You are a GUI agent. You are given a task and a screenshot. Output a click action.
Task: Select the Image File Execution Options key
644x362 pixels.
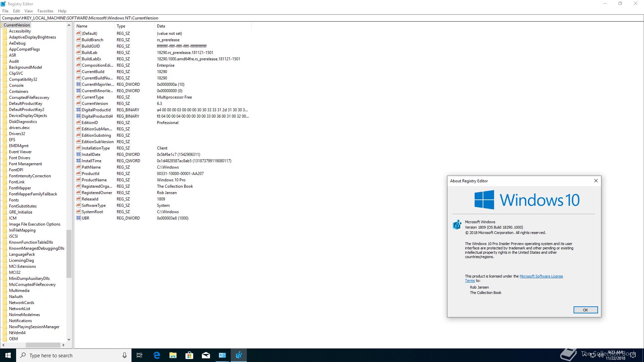click(35, 224)
